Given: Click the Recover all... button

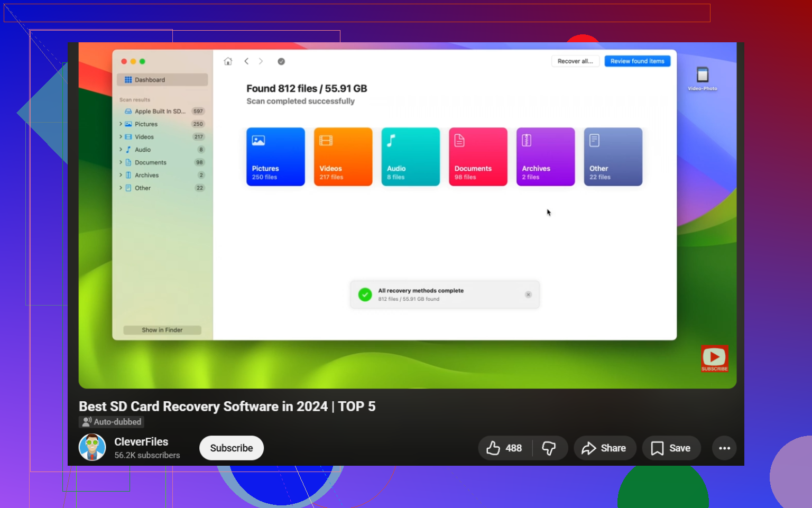Looking at the screenshot, I should coord(575,61).
